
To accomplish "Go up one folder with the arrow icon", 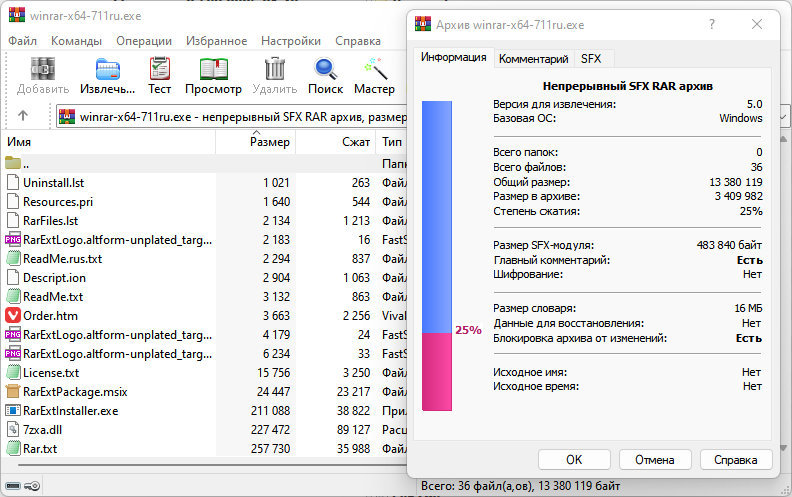I will pyautogui.click(x=23, y=116).
